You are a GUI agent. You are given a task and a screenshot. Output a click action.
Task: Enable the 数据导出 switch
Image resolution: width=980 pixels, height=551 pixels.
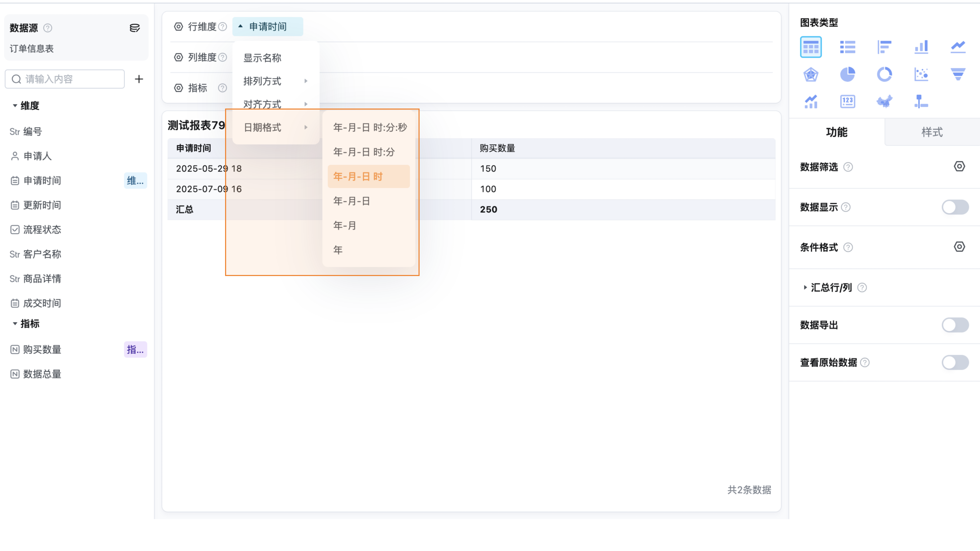pyautogui.click(x=955, y=325)
